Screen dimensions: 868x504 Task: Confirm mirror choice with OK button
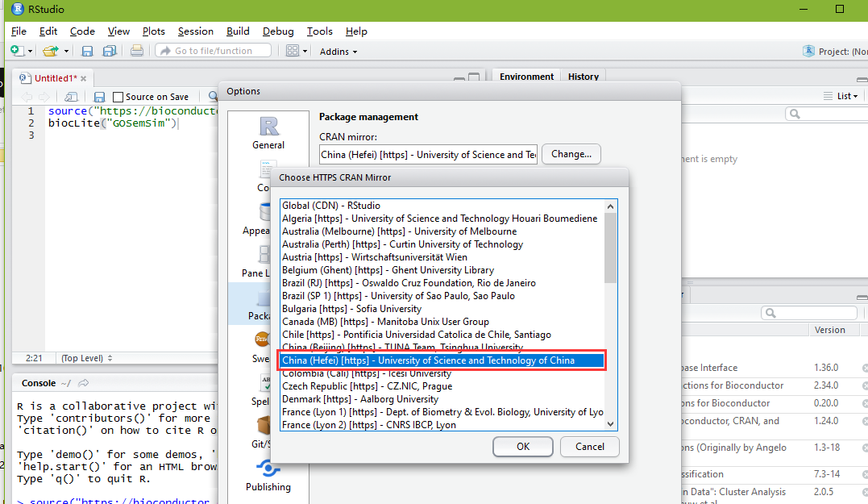[522, 447]
